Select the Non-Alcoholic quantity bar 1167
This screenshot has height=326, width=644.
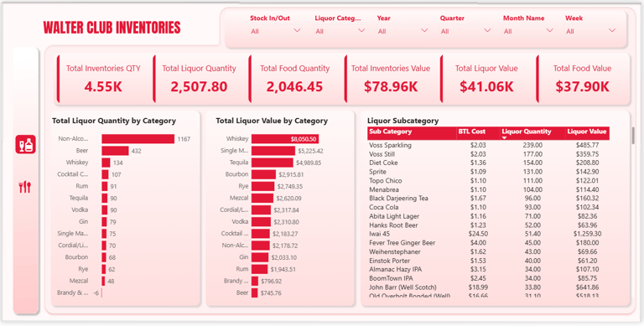tap(138, 139)
